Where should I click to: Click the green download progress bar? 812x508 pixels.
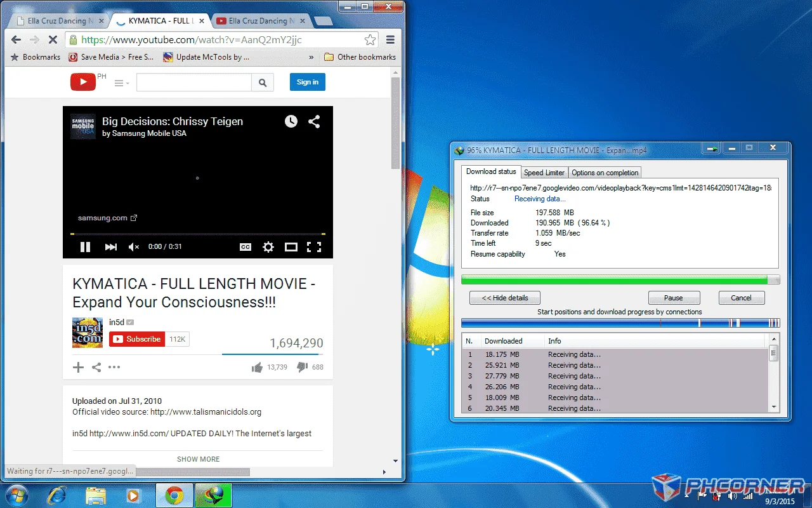tap(620, 279)
